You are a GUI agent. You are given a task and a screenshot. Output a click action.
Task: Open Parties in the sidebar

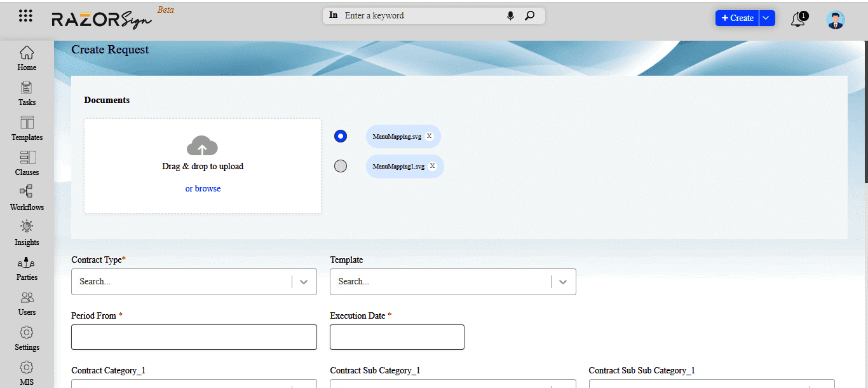pos(27,268)
